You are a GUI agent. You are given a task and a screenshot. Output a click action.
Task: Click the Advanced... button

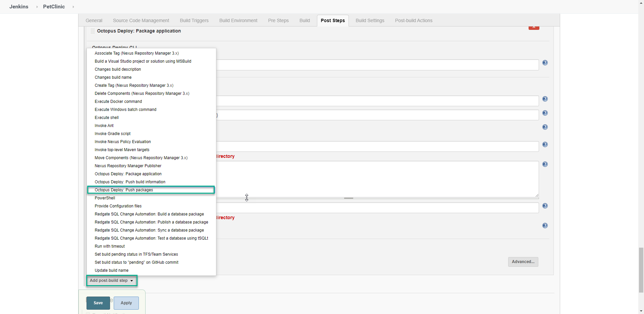[523, 262]
